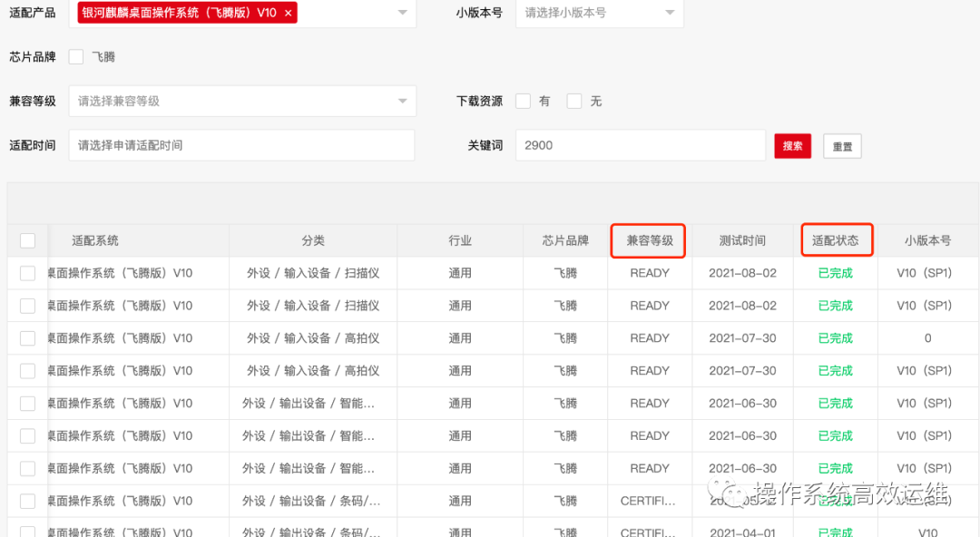980x537 pixels.
Task: Select the second 扫描仪 row checkbox
Action: click(x=27, y=306)
